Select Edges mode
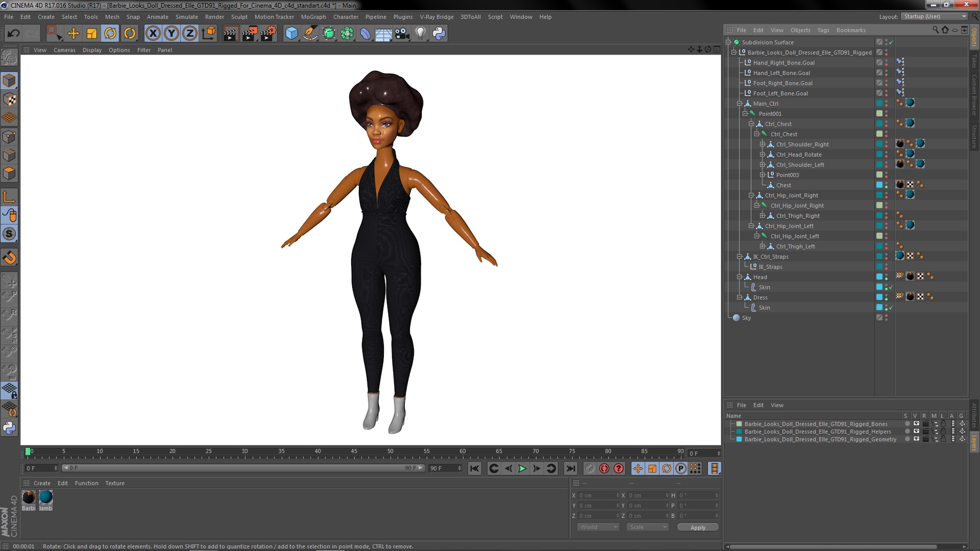The image size is (980, 551). click(x=9, y=155)
